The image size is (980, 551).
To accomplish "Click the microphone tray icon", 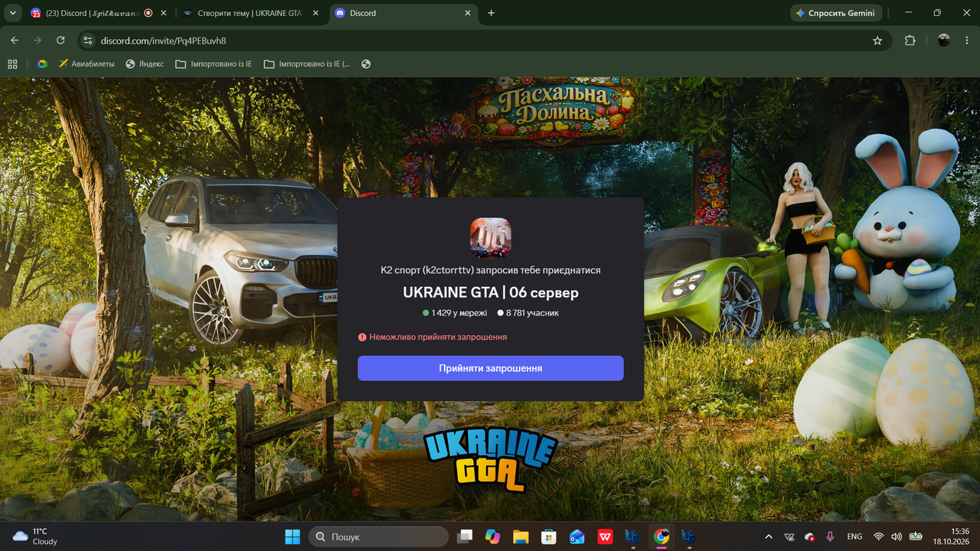I will click(x=830, y=536).
